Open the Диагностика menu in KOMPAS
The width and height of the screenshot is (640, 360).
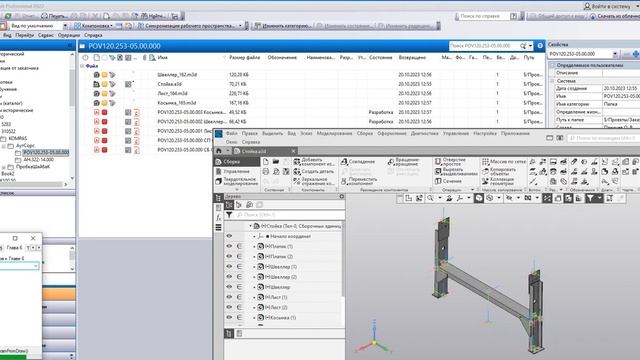(x=424, y=133)
